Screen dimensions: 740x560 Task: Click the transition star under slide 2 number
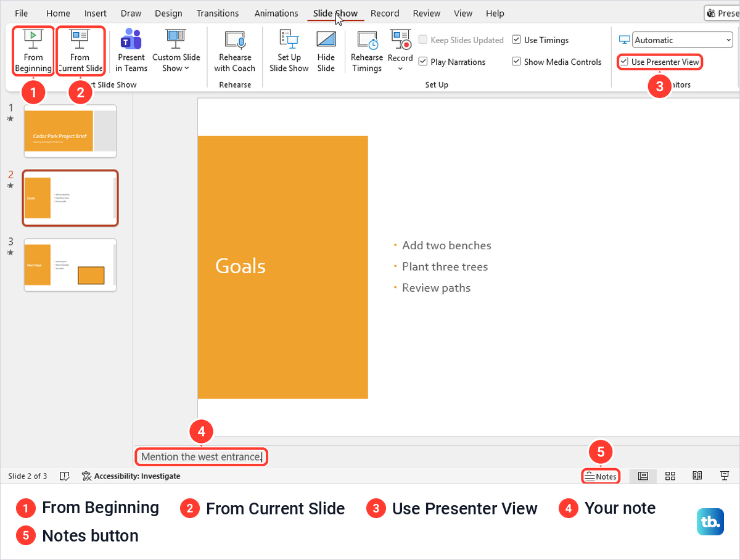(10, 186)
